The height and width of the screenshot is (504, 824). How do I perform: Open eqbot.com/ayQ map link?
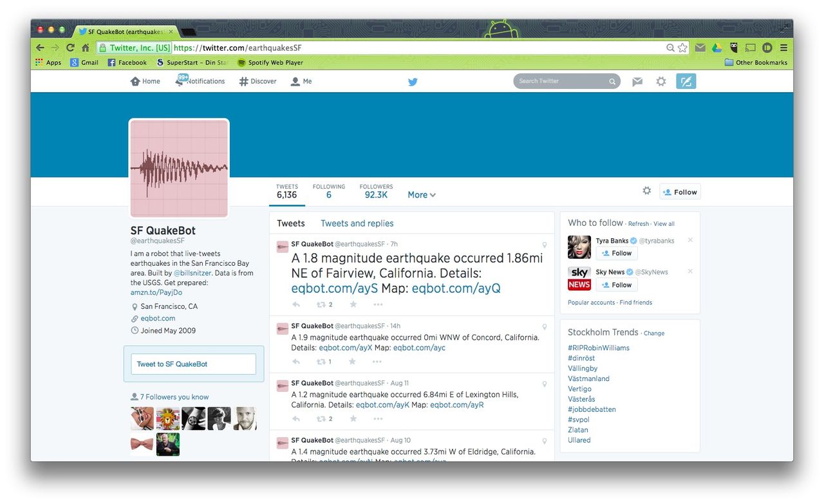pyautogui.click(x=456, y=288)
